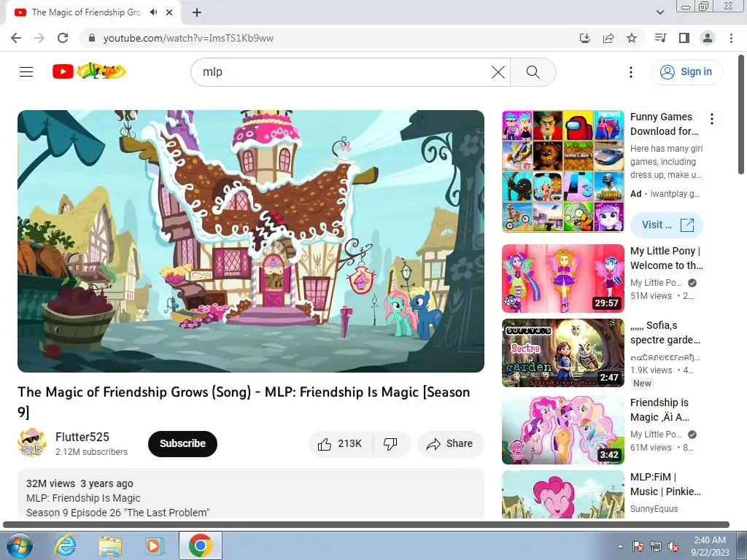This screenshot has height=560, width=747.
Task: Click 32M views text in description
Action: (50, 483)
